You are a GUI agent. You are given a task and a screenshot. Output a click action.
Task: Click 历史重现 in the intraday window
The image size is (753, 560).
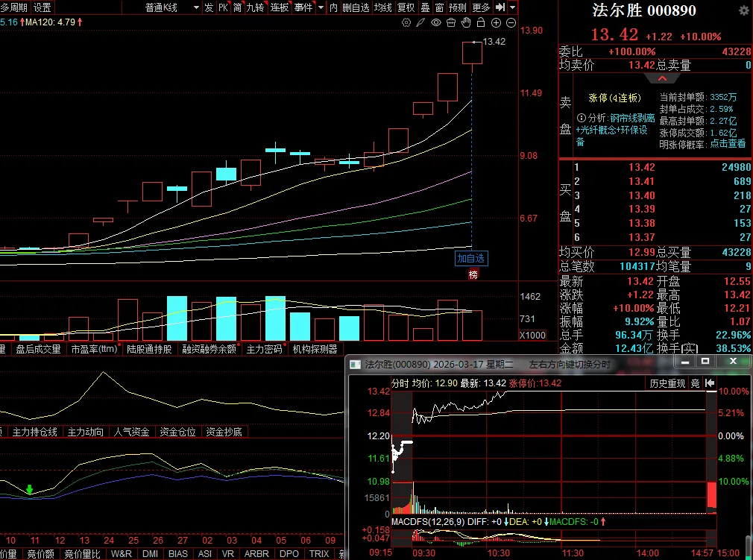[x=667, y=383]
